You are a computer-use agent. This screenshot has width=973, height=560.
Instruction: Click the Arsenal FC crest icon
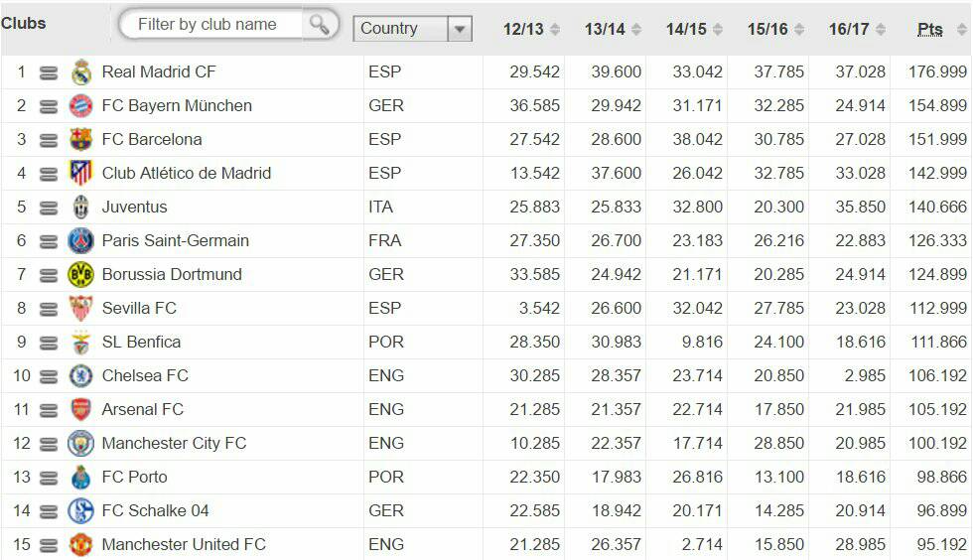pos(81,410)
